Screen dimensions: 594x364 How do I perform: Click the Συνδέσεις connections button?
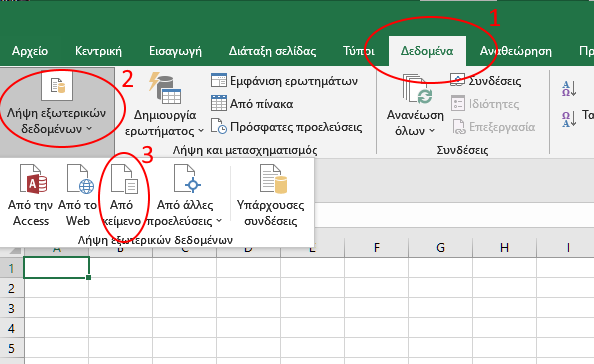(486, 81)
